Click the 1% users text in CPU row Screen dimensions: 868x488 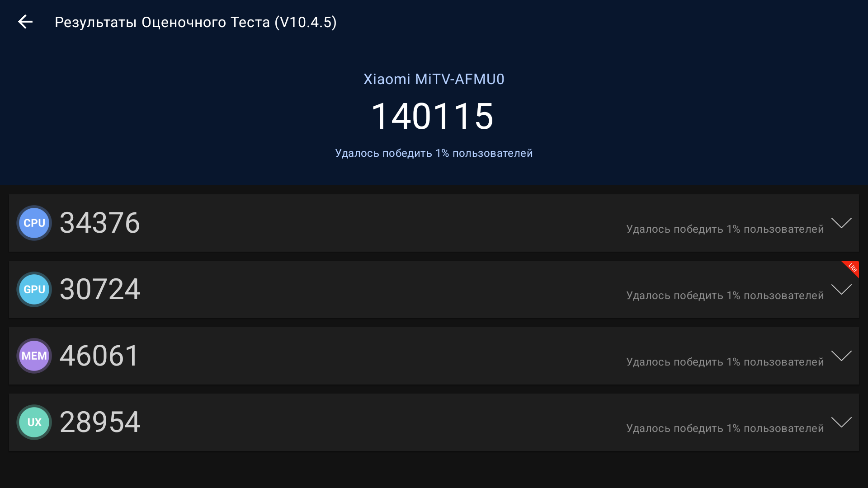[725, 229]
